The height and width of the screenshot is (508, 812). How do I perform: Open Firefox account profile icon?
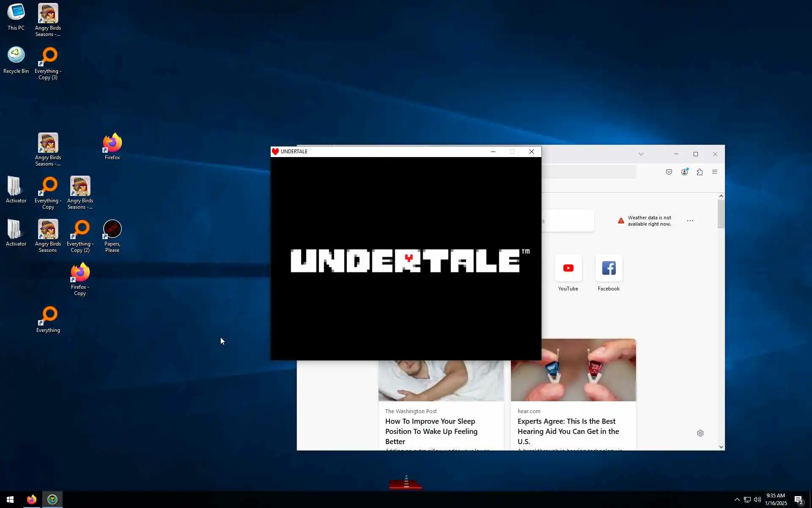(x=684, y=172)
